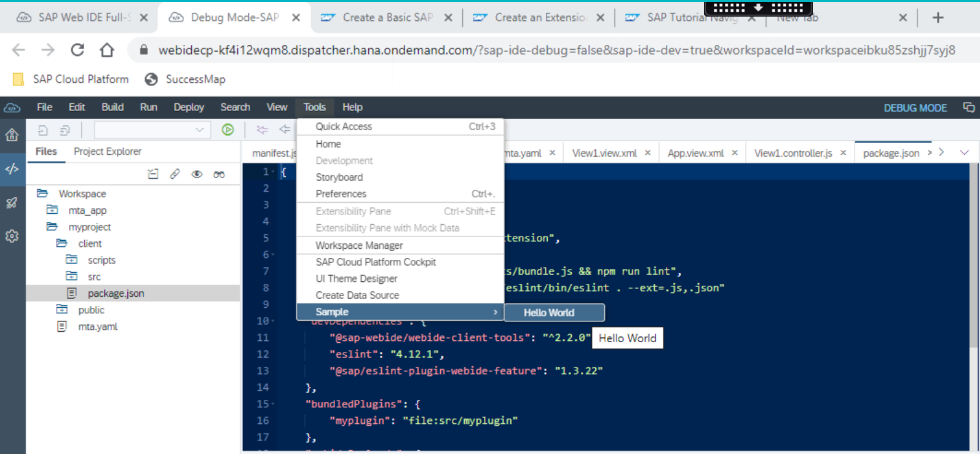Open the chat panel icon next to DEBUG MODE
Viewport: 980px width, 454px height.
pos(969,108)
